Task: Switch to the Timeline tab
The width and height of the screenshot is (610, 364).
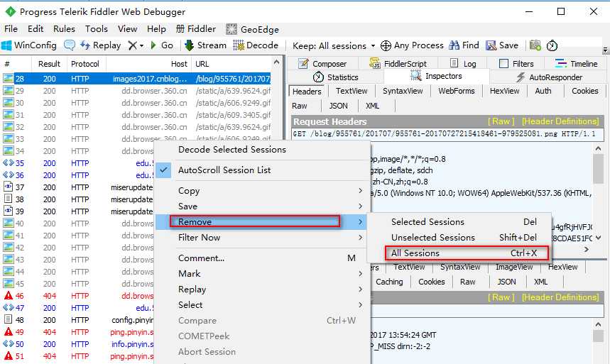Action: pyautogui.click(x=576, y=64)
